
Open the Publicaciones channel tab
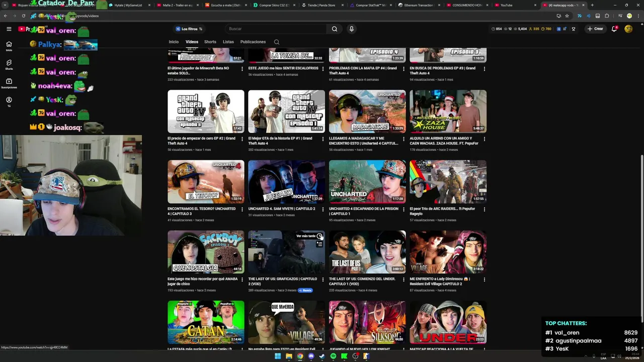253,42
